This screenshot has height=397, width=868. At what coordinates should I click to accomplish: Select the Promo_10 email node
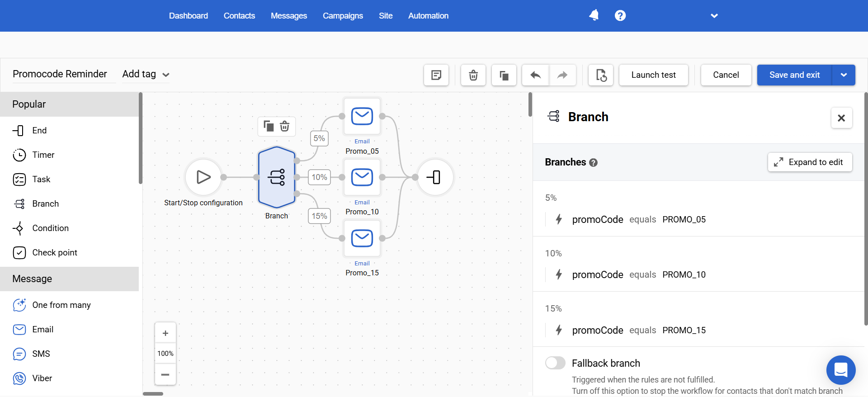point(362,177)
